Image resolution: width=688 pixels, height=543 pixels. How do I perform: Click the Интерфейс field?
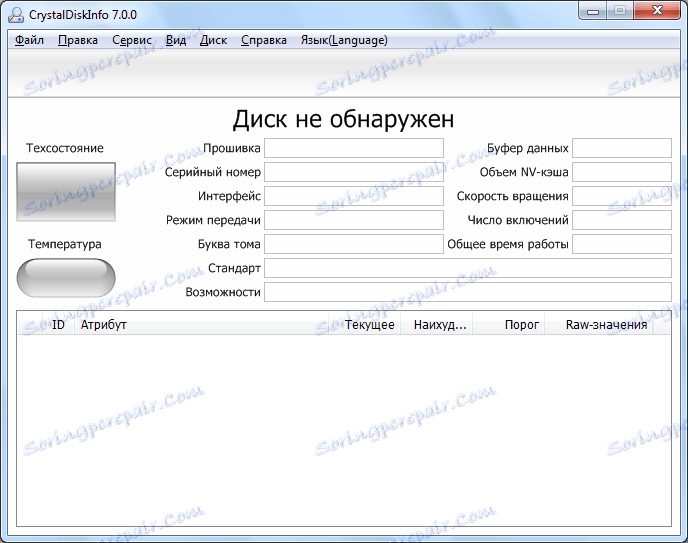354,196
